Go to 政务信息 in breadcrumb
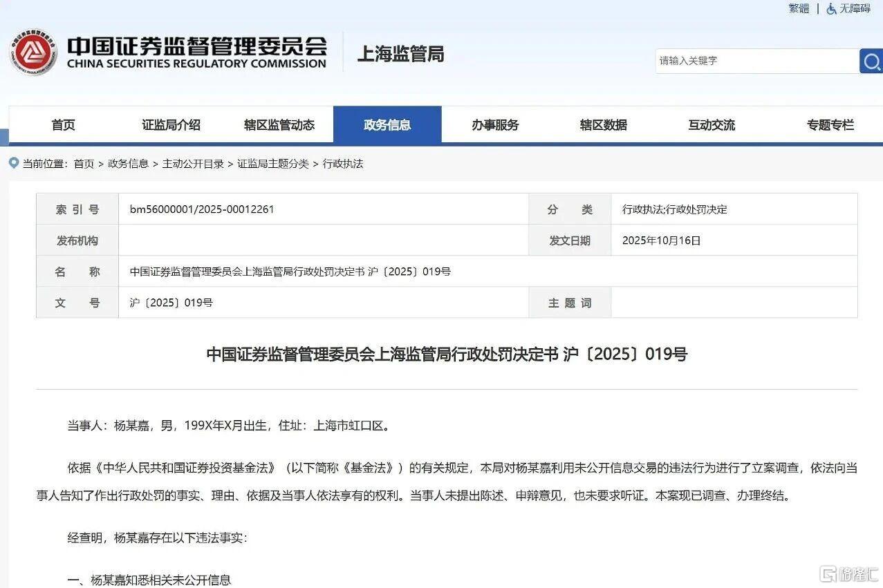The width and height of the screenshot is (883, 588). pyautogui.click(x=128, y=164)
